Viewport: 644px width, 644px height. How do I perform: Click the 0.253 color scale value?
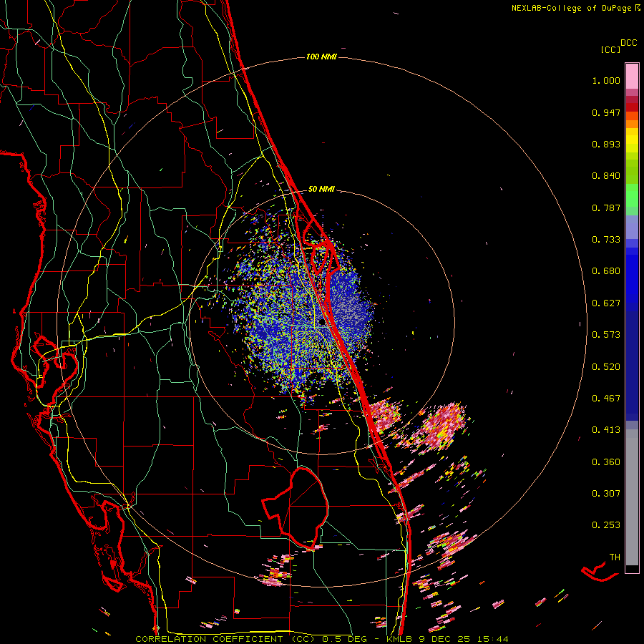click(606, 525)
